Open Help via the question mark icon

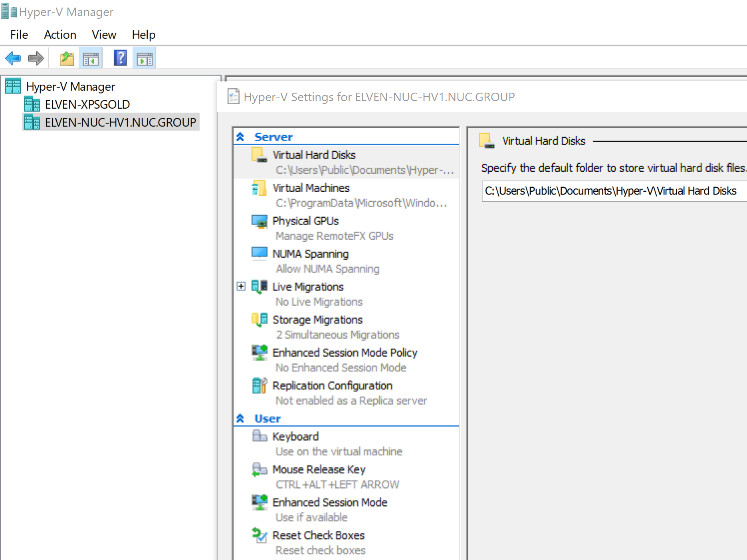point(120,58)
